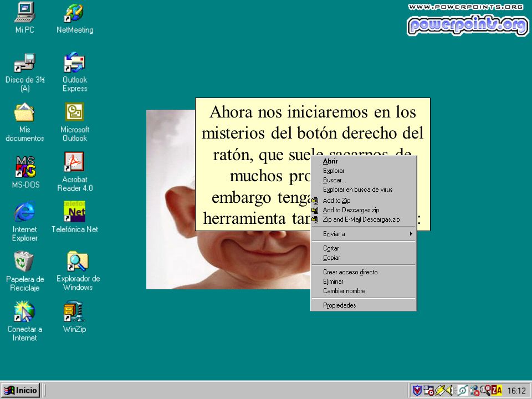Click the magnifier tray icon

(x=485, y=390)
